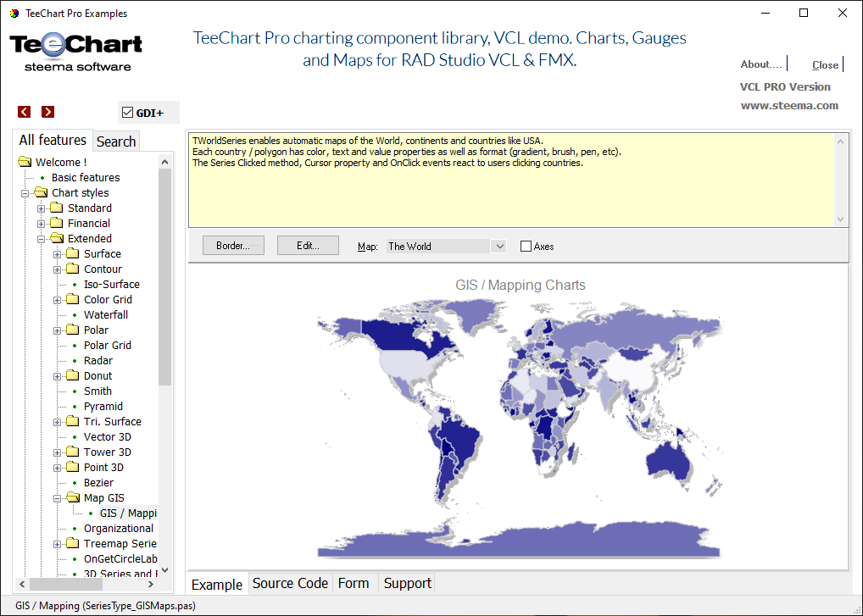Screen dimensions: 863x616
Task: Click the Border... button
Action: [233, 246]
